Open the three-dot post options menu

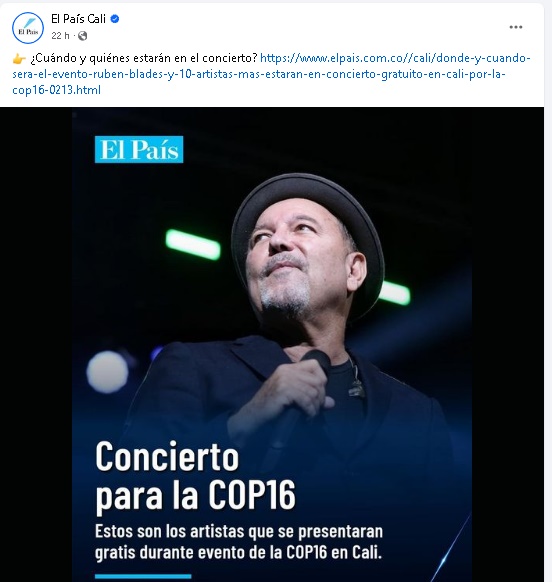(x=516, y=27)
